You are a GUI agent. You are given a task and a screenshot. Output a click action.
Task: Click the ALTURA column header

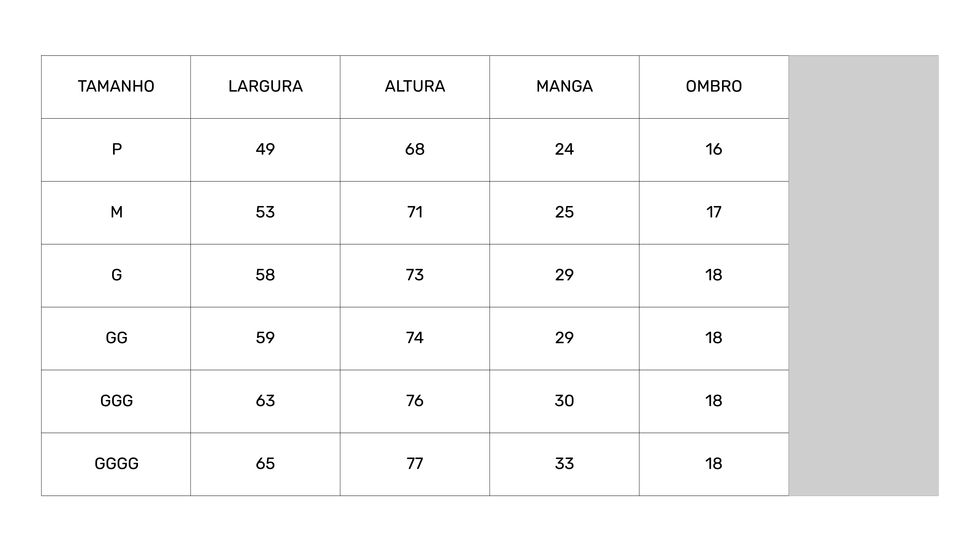[x=415, y=87]
